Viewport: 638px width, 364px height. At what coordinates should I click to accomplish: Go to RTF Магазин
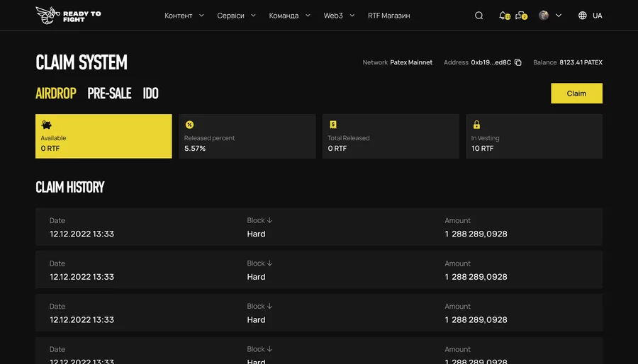(389, 16)
